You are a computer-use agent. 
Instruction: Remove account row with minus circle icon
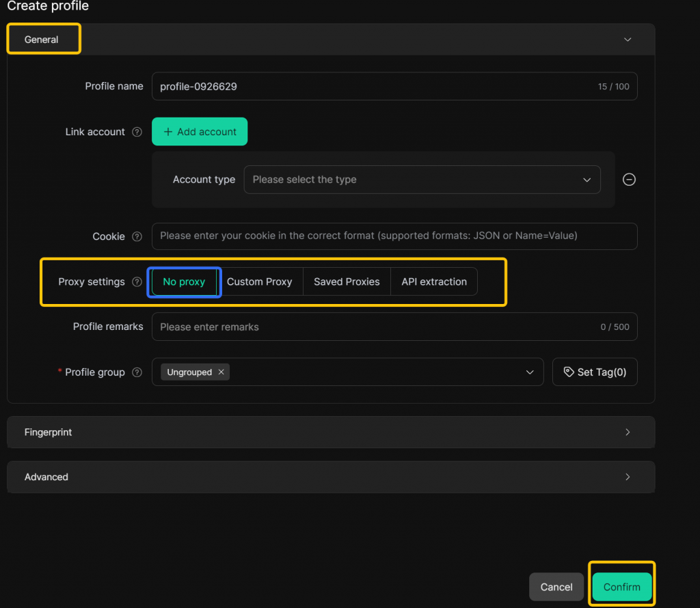point(629,180)
